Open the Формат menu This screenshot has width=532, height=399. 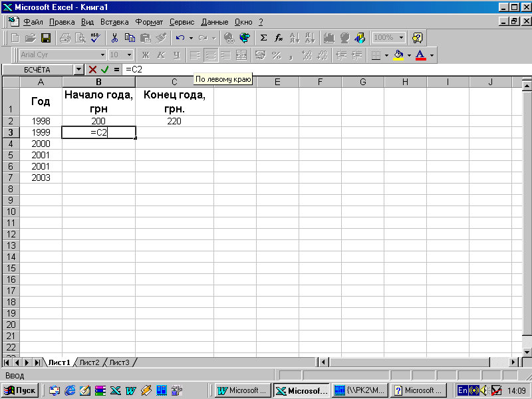149,22
